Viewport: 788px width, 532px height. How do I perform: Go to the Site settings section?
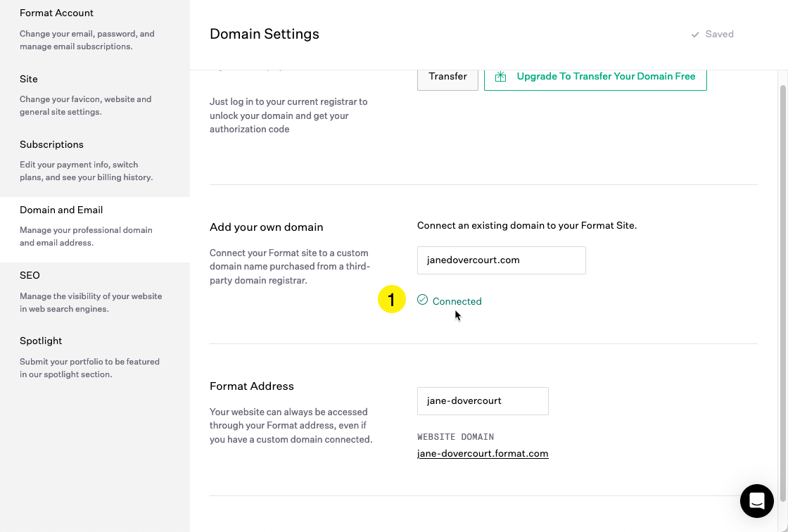pyautogui.click(x=28, y=79)
